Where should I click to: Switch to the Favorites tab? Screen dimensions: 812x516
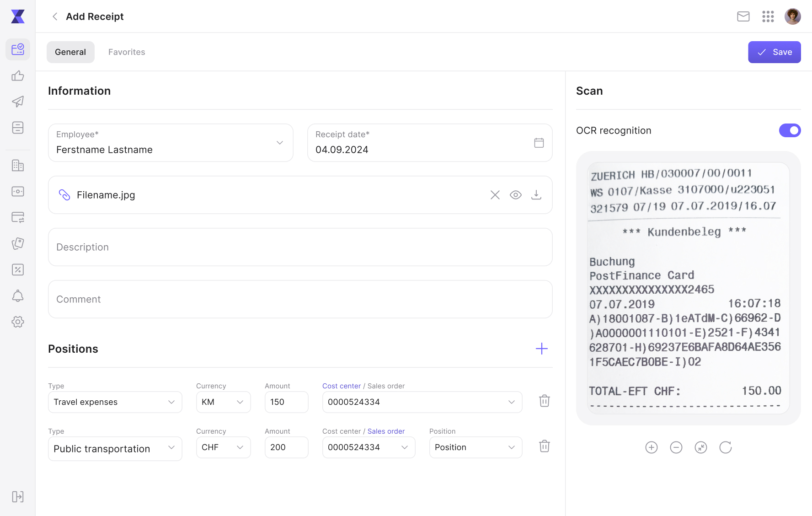click(127, 52)
